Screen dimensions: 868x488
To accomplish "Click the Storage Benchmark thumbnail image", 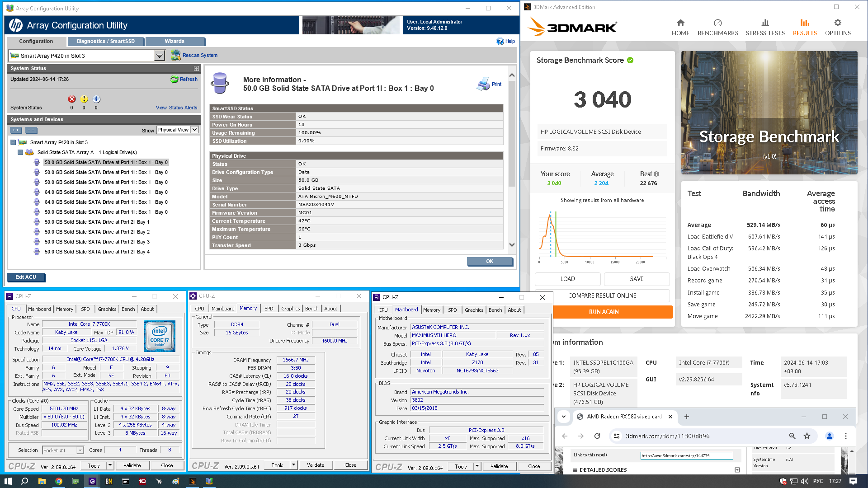I will (x=769, y=113).
